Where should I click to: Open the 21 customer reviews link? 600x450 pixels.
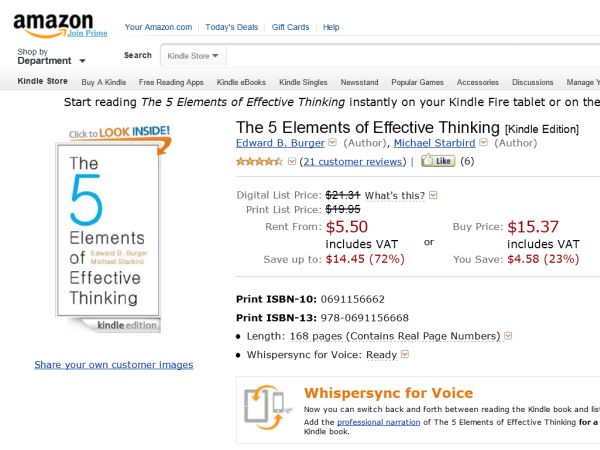click(353, 161)
